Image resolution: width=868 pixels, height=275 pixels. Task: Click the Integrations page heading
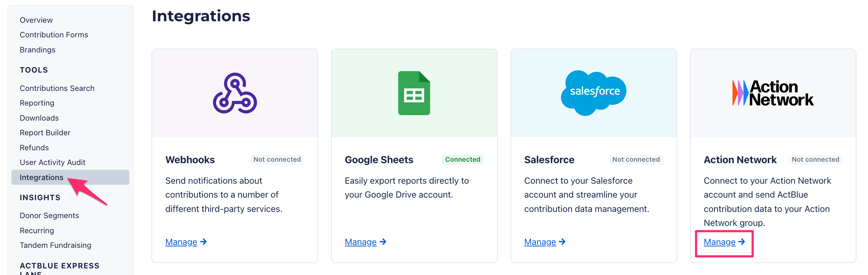coord(201,16)
